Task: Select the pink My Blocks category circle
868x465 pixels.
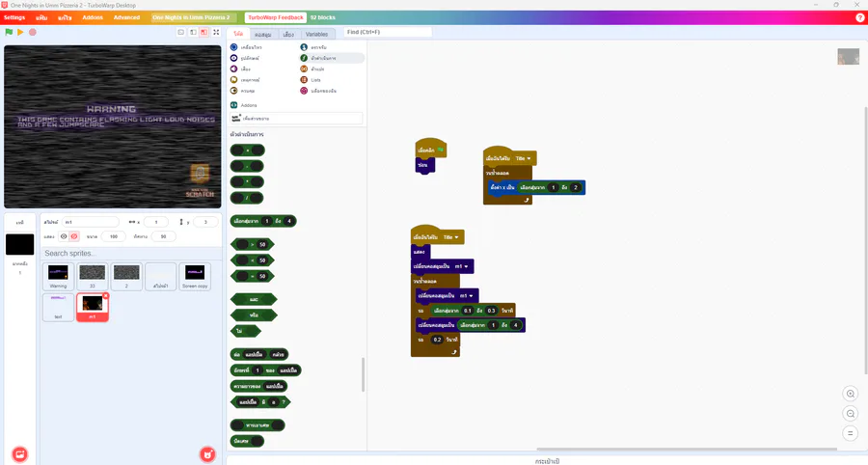Action: point(304,91)
